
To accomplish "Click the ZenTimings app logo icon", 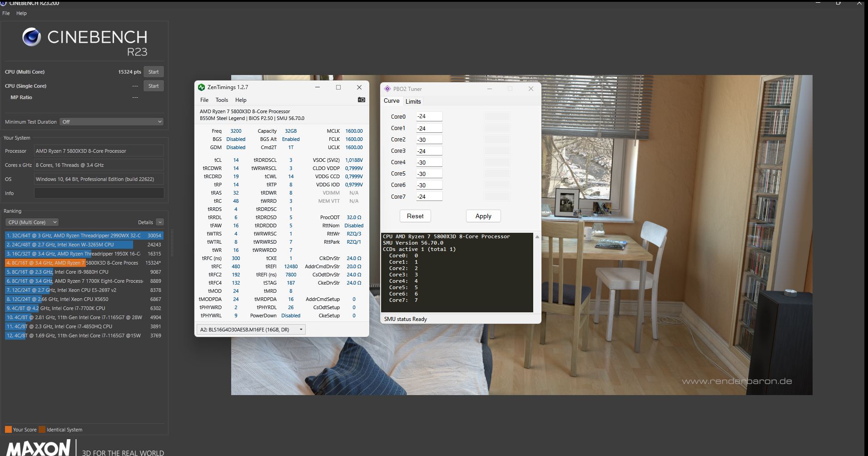I will [202, 87].
